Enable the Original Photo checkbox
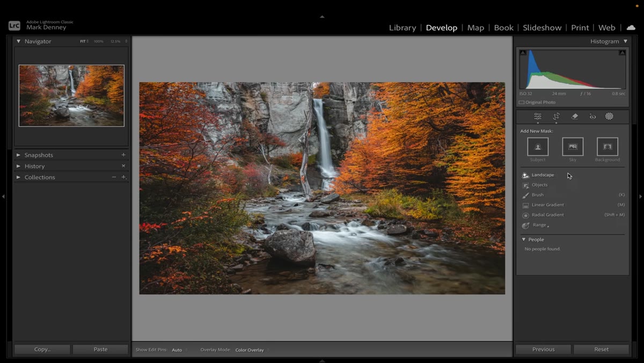 [x=521, y=102]
